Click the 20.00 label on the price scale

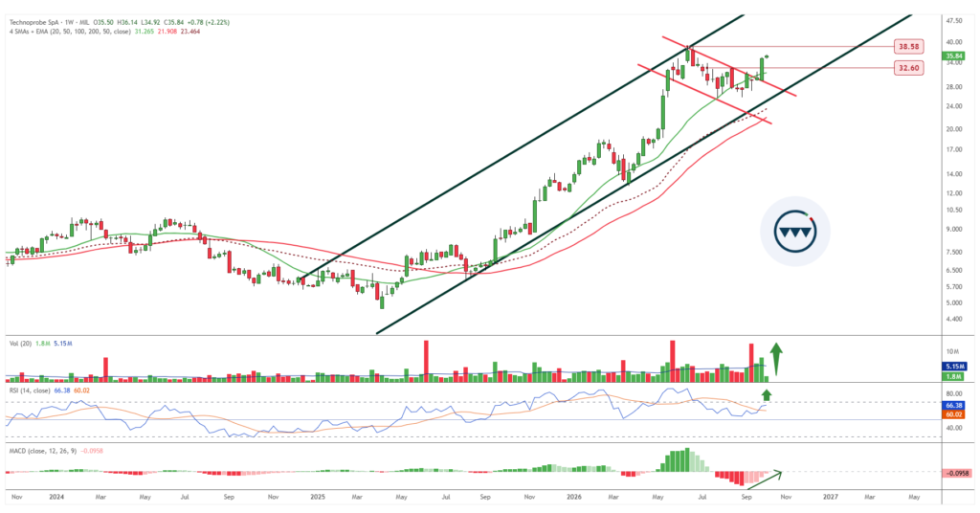pos(954,129)
